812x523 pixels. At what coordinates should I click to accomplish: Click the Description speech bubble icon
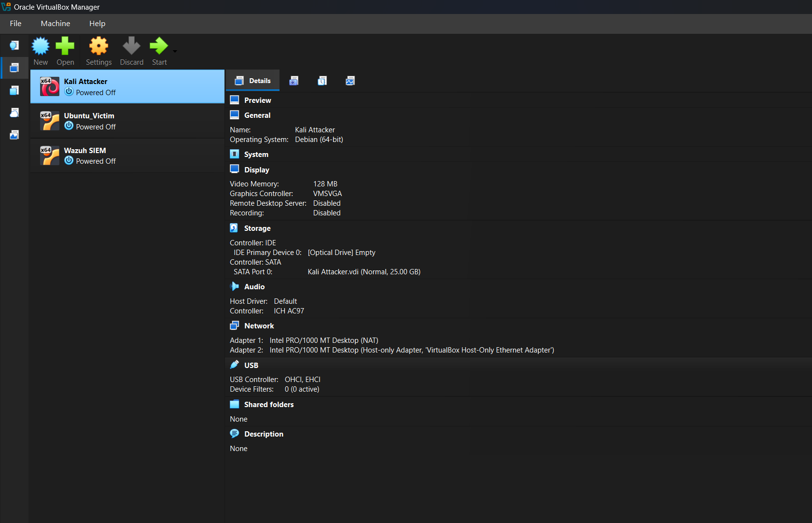pyautogui.click(x=235, y=434)
